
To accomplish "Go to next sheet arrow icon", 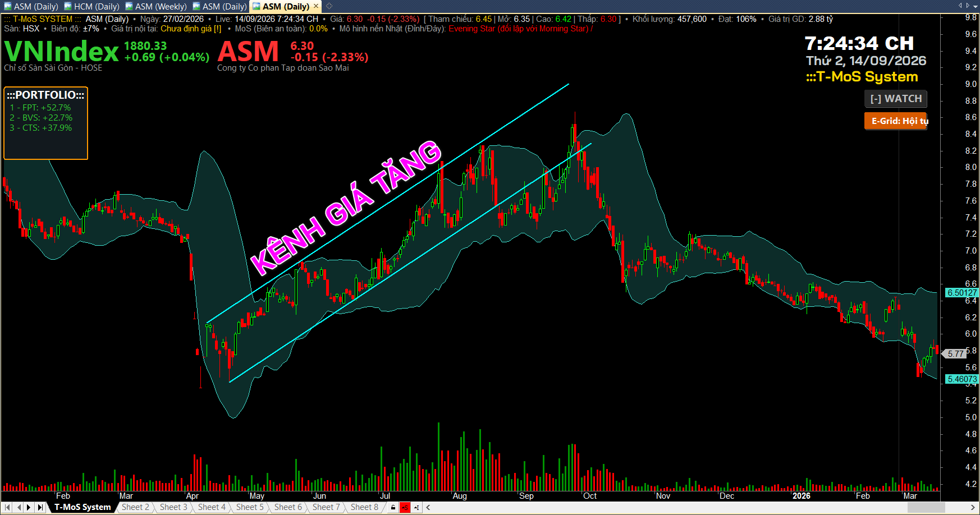I will tap(29, 507).
